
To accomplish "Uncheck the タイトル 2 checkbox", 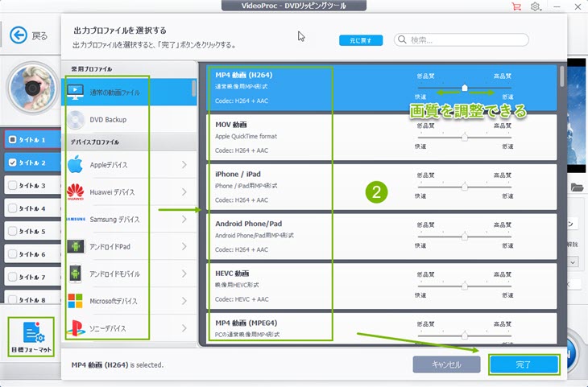I will tap(12, 163).
